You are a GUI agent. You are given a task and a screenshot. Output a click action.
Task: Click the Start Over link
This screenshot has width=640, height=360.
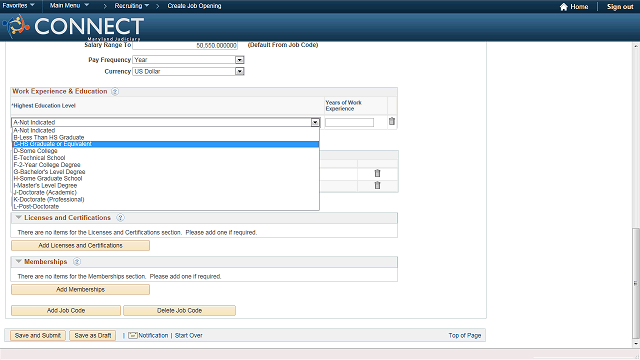189,336
